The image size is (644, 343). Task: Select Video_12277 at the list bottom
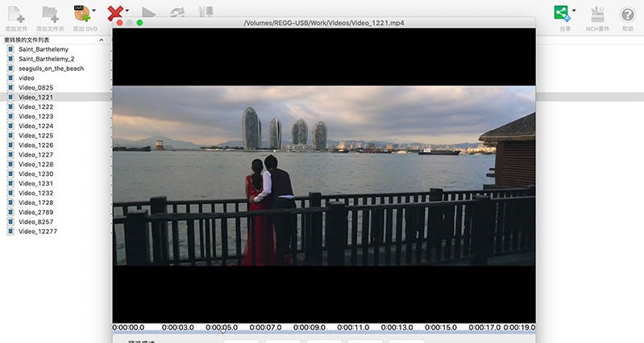pos(37,232)
